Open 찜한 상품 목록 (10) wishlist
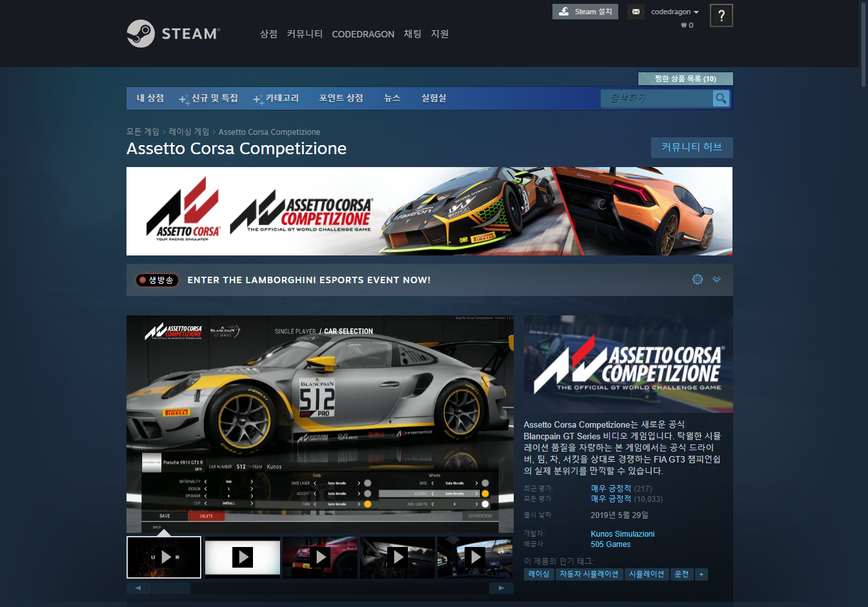This screenshot has width=868, height=607. (x=685, y=79)
